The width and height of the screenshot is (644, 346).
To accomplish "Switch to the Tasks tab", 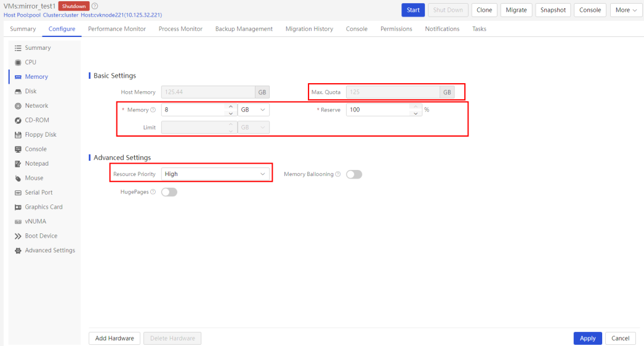I will coord(479,29).
